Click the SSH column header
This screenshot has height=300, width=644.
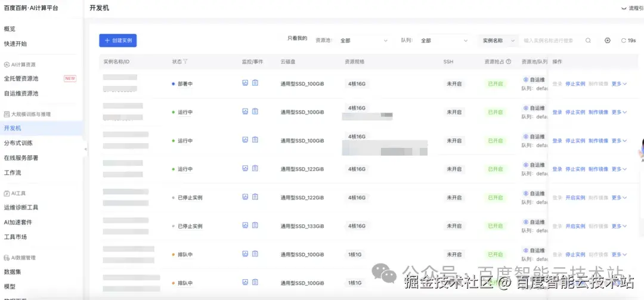(448, 61)
